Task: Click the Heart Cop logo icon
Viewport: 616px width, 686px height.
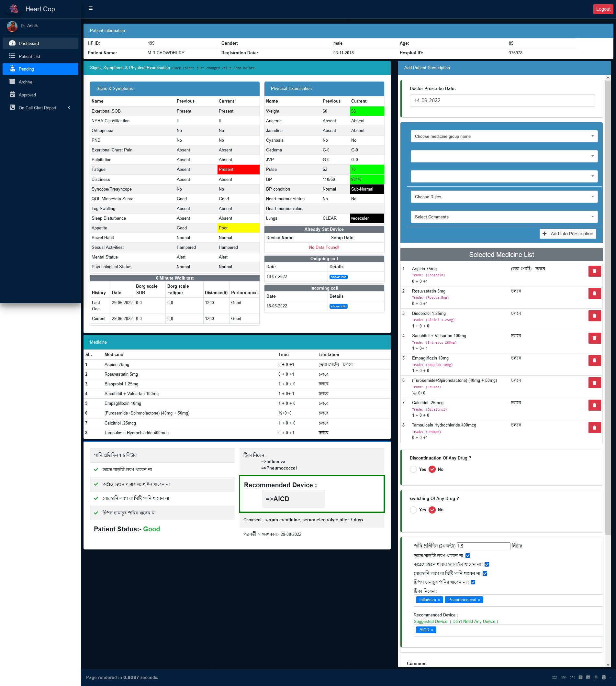Action: pyautogui.click(x=14, y=9)
